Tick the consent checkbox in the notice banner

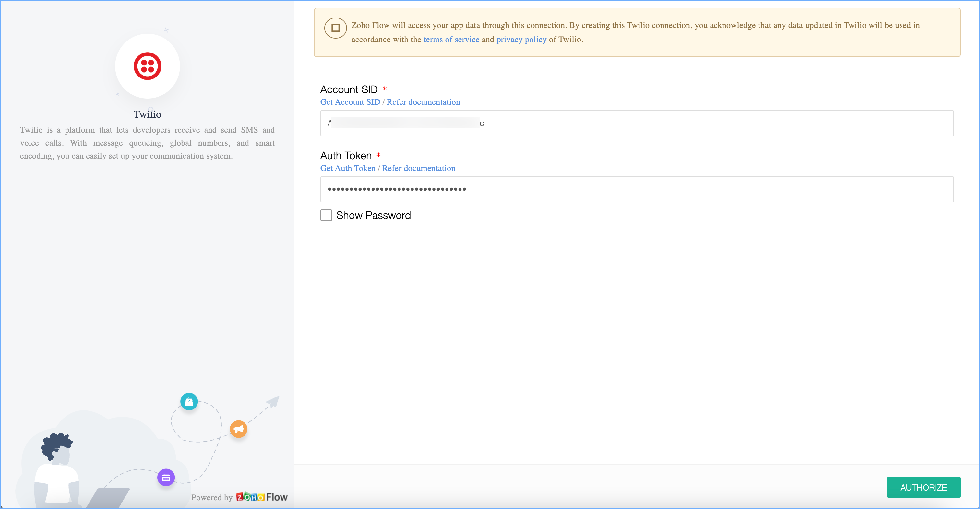pyautogui.click(x=335, y=28)
